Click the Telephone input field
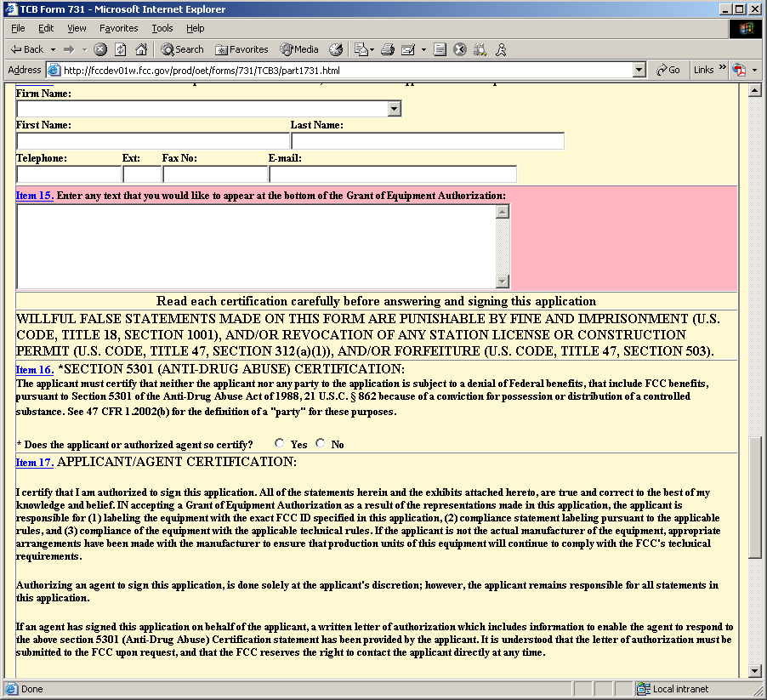 (69, 174)
